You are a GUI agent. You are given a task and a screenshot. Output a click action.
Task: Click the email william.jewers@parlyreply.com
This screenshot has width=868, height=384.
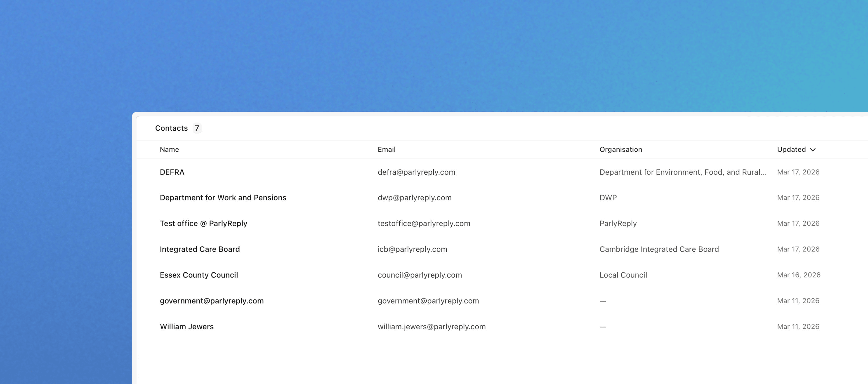431,326
